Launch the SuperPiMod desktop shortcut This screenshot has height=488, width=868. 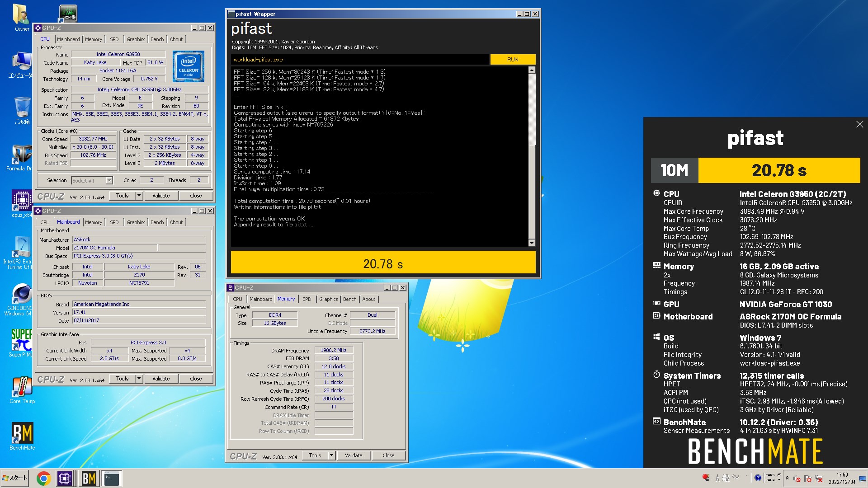21,343
